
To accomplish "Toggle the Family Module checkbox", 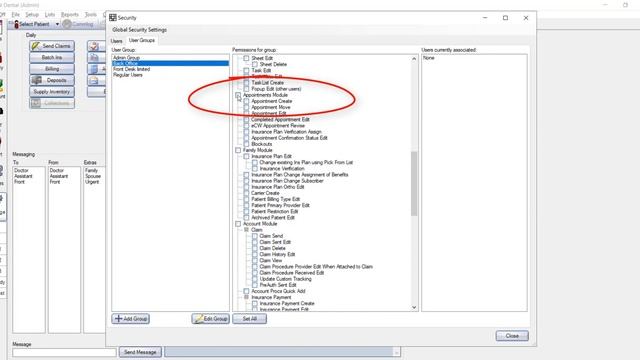I will (x=238, y=150).
